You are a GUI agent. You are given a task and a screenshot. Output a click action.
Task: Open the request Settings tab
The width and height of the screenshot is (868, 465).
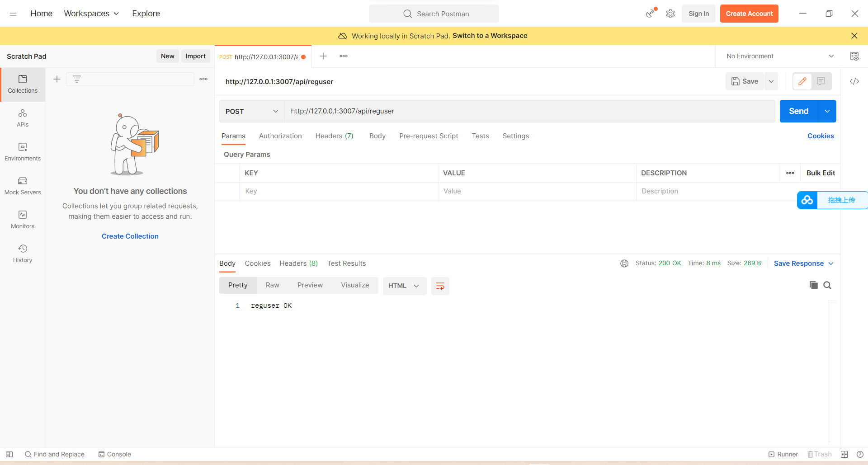point(516,136)
